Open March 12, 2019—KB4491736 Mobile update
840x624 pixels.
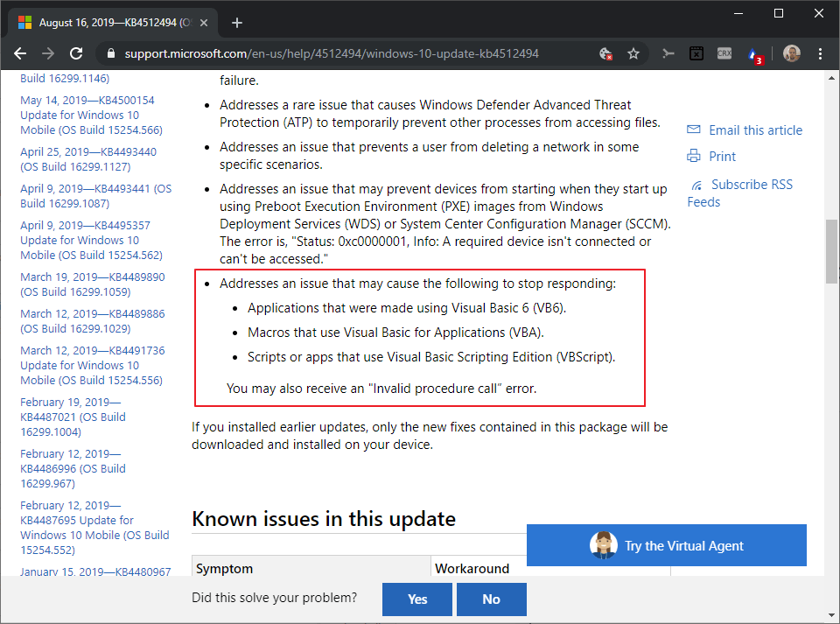[x=93, y=365]
